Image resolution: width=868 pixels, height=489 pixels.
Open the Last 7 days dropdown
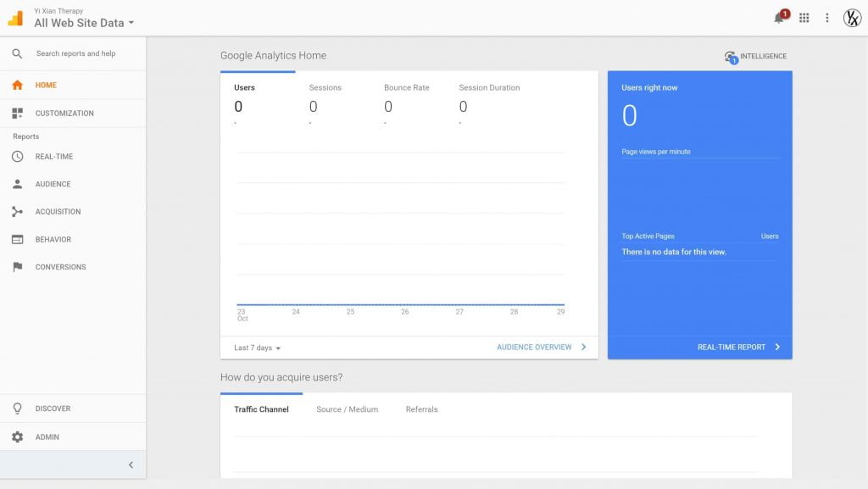(258, 348)
